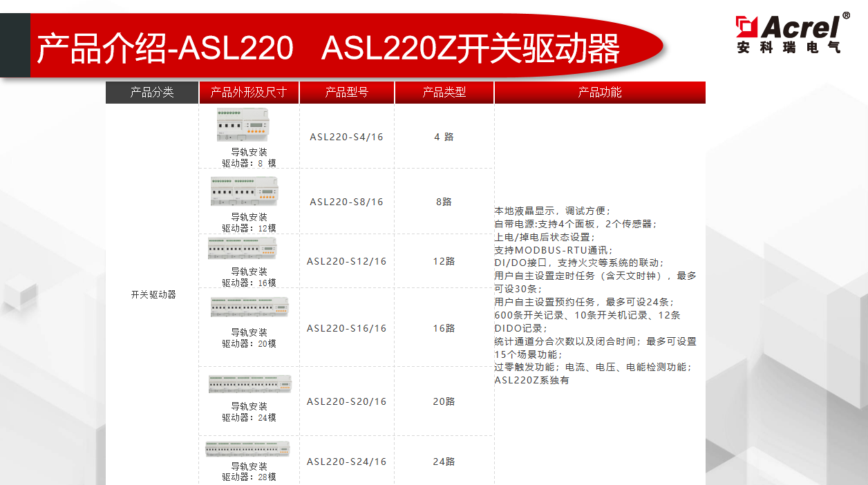Screen dimensions: 868x485
Task: Click the text 驱动器：24模
Action: pyautogui.click(x=249, y=417)
